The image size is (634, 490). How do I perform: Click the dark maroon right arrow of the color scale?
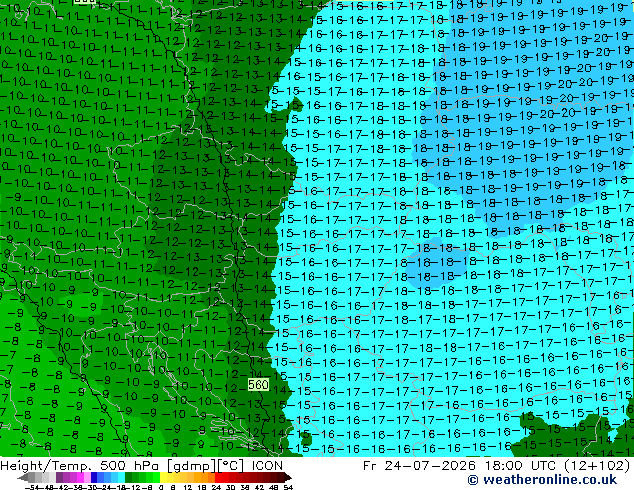(x=288, y=478)
